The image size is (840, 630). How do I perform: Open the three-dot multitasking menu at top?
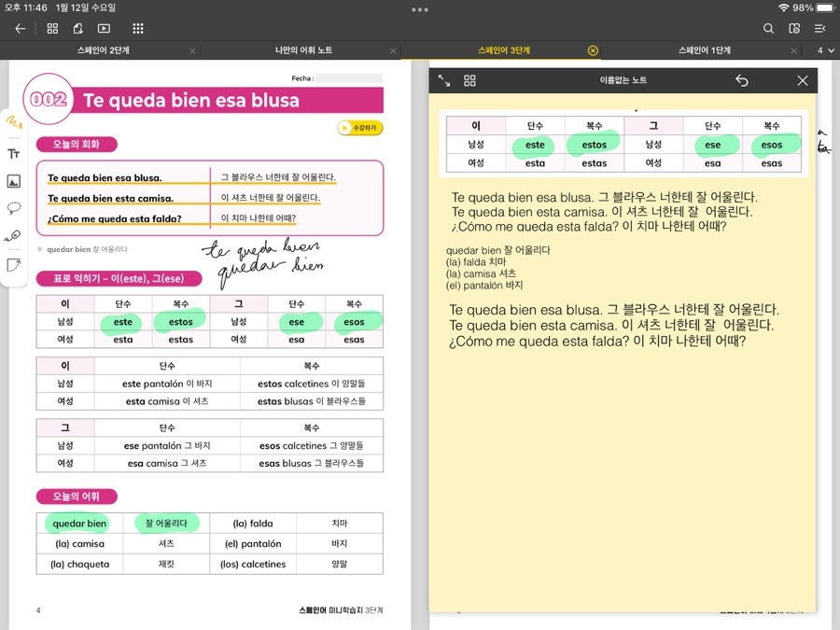tap(419, 9)
